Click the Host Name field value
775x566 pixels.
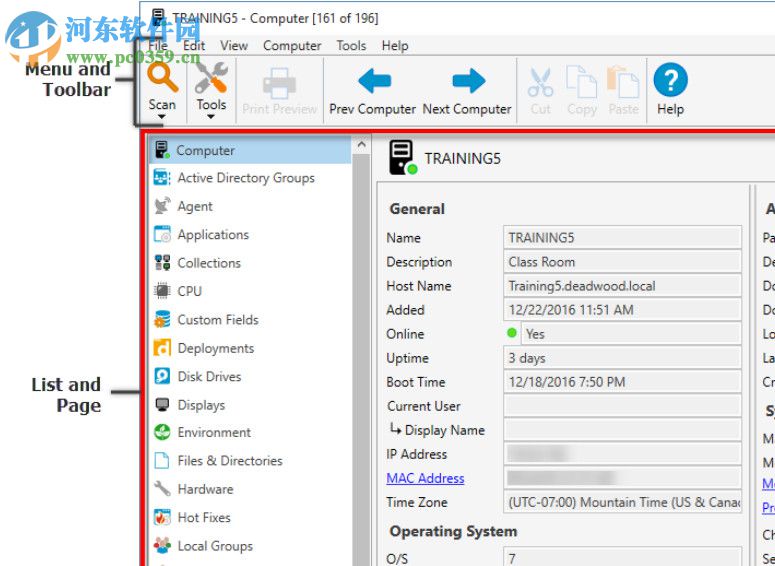(622, 286)
